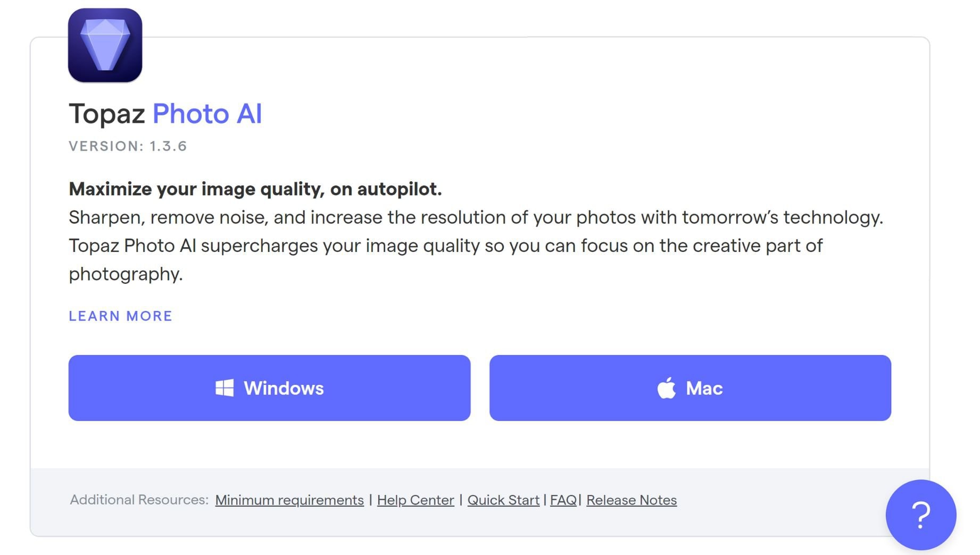Screen dimensions: 980x555
Task: Click the Windows logo on the download button
Action: (x=224, y=388)
